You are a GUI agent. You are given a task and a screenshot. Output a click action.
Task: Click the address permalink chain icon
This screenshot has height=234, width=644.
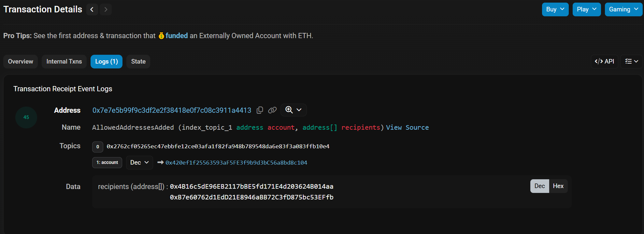coord(272,110)
